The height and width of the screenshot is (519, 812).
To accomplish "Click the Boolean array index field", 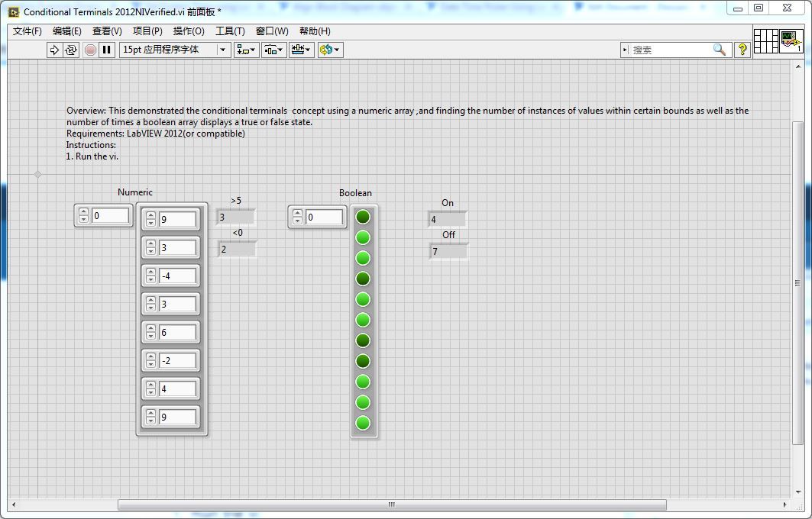I will coord(324,218).
